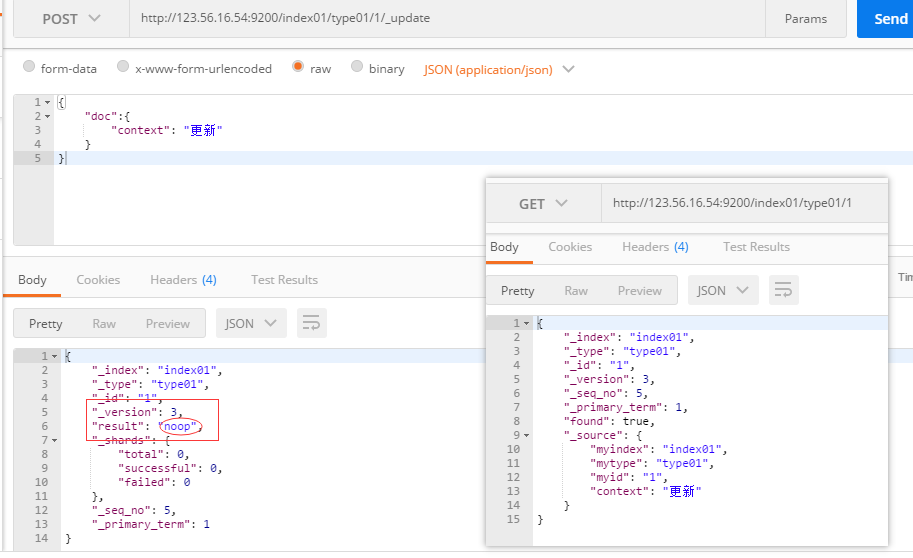This screenshot has height=558, width=913.
Task: Open Headers (4) tab in GET response
Action: pyautogui.click(x=655, y=247)
